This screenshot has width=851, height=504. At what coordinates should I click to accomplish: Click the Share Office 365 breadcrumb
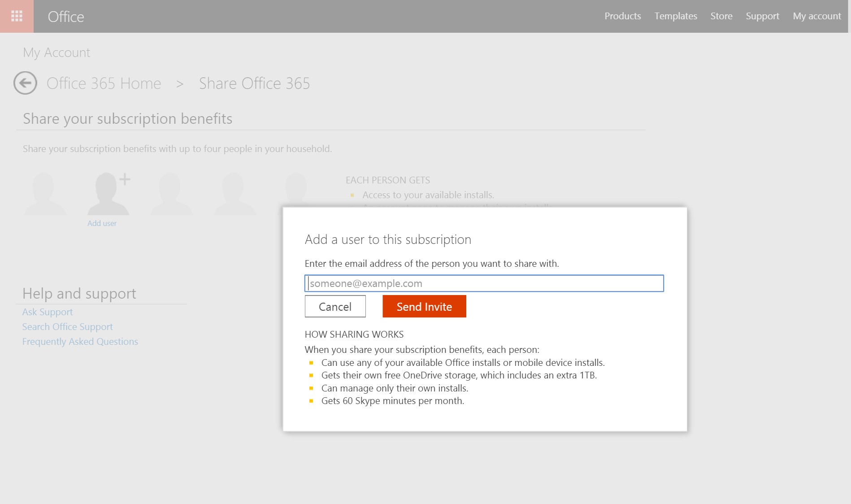tap(254, 83)
